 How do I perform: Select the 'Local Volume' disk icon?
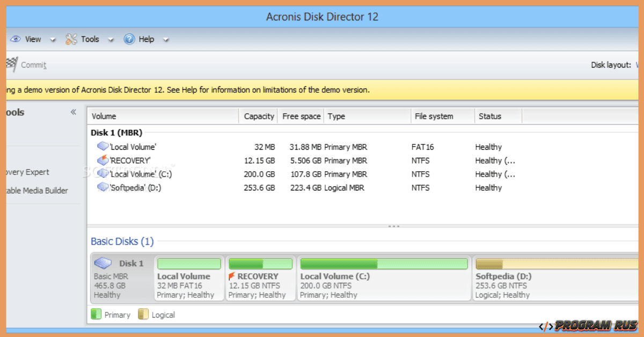click(x=103, y=146)
